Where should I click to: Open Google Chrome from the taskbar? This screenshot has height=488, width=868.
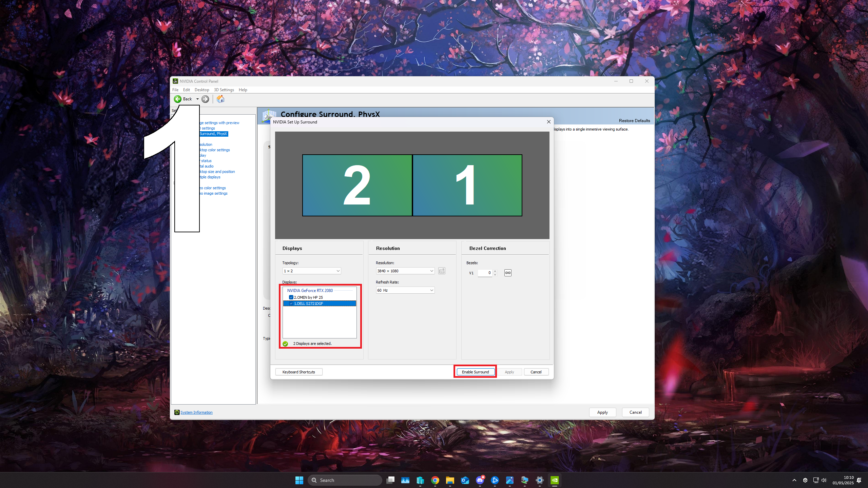point(435,480)
